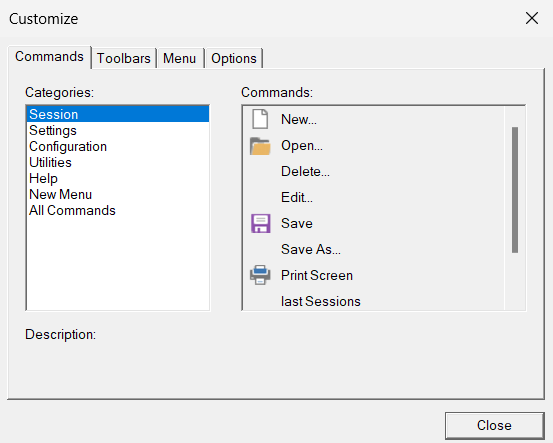Click the Commands list scrollbar thumb
Screen dimensions: 553x443
515,190
